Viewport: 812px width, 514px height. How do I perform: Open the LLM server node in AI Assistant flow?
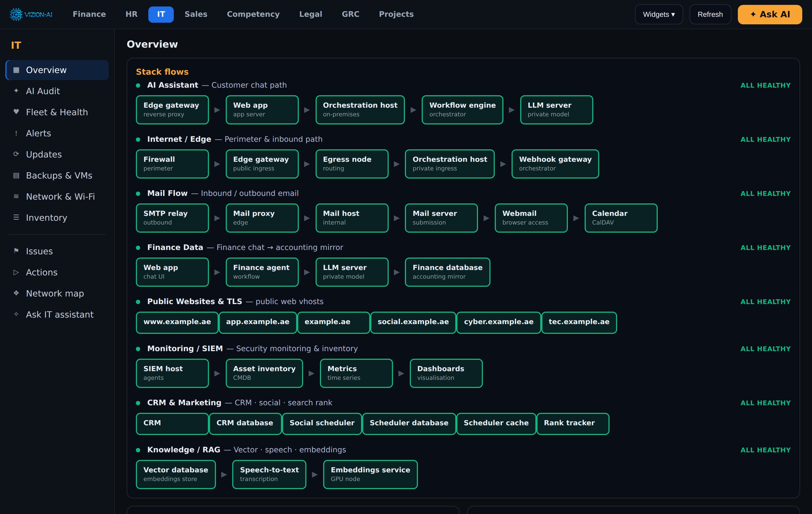[x=556, y=110]
